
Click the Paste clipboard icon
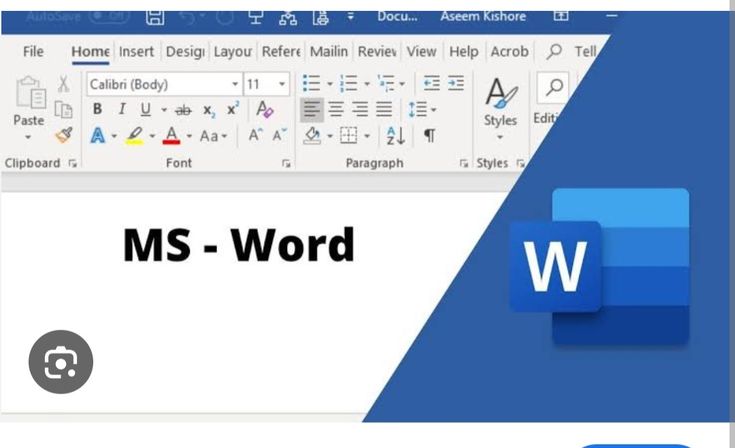click(x=30, y=93)
